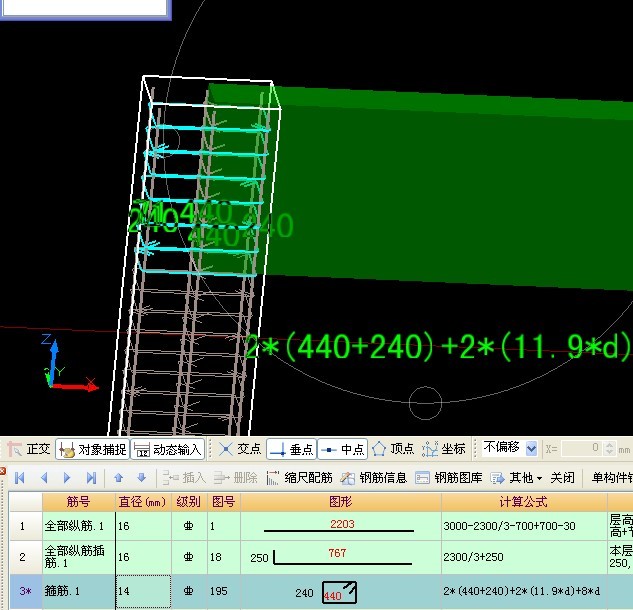The height and width of the screenshot is (610, 633).
Task: Enable 坐标 coordinate snap
Action: point(444,449)
